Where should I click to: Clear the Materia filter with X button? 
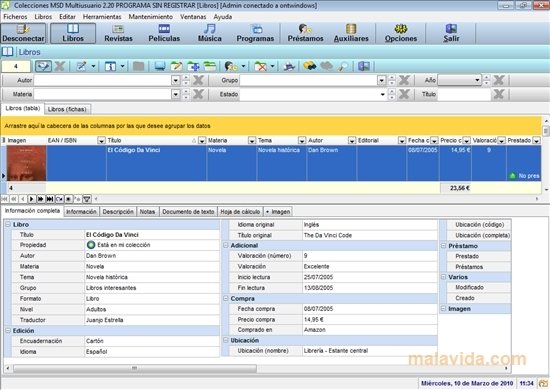coord(198,94)
